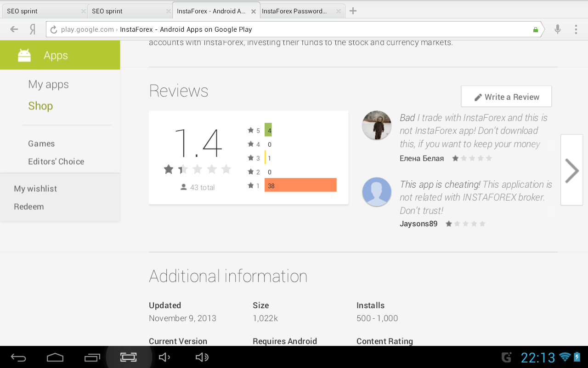Click the Write a Review button
The height and width of the screenshot is (368, 588).
click(x=506, y=97)
